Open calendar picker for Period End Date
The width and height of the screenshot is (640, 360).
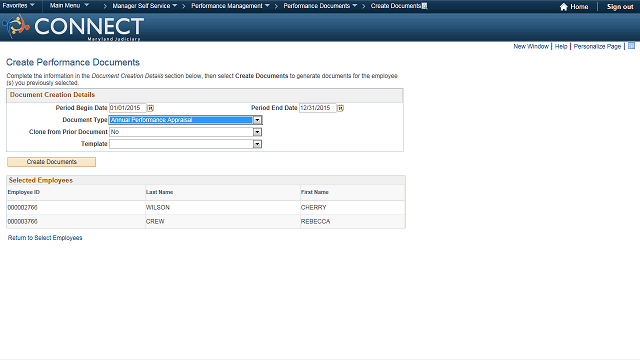pyautogui.click(x=340, y=108)
